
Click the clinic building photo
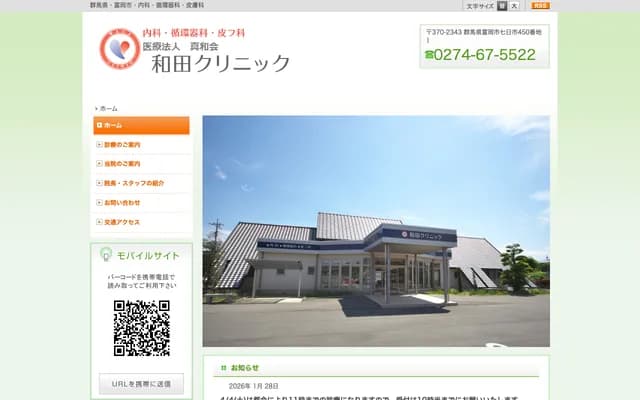coord(376,231)
